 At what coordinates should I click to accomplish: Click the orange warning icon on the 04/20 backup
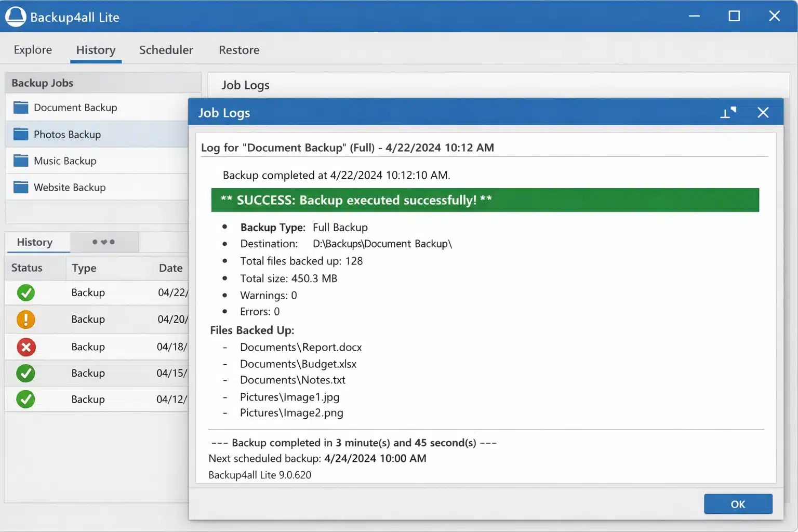coord(25,319)
